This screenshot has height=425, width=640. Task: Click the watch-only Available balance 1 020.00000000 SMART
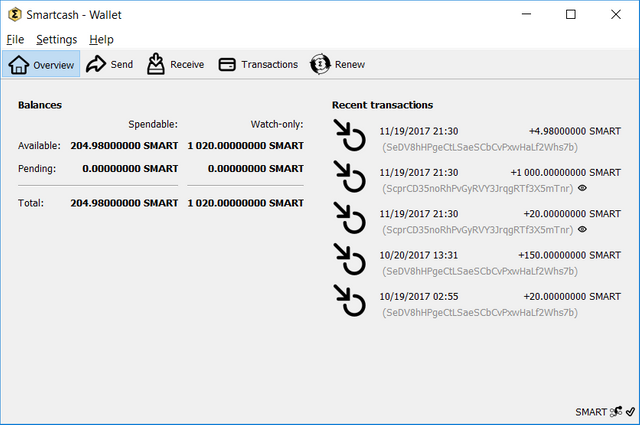point(245,146)
